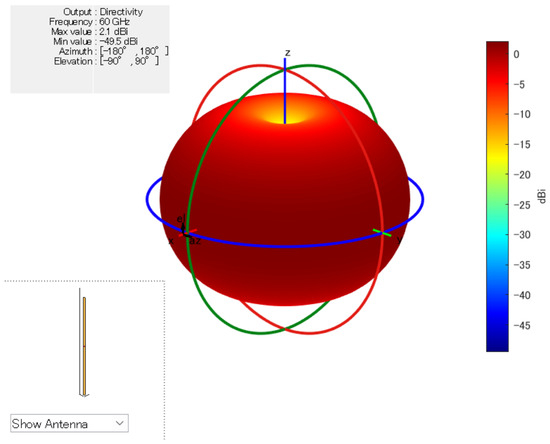
Task: Click the z axis label above the pattern
Action: click(288, 53)
